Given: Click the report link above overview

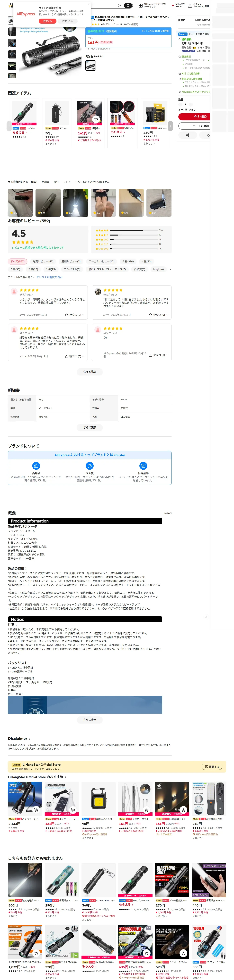Looking at the screenshot, I should tap(168, 513).
